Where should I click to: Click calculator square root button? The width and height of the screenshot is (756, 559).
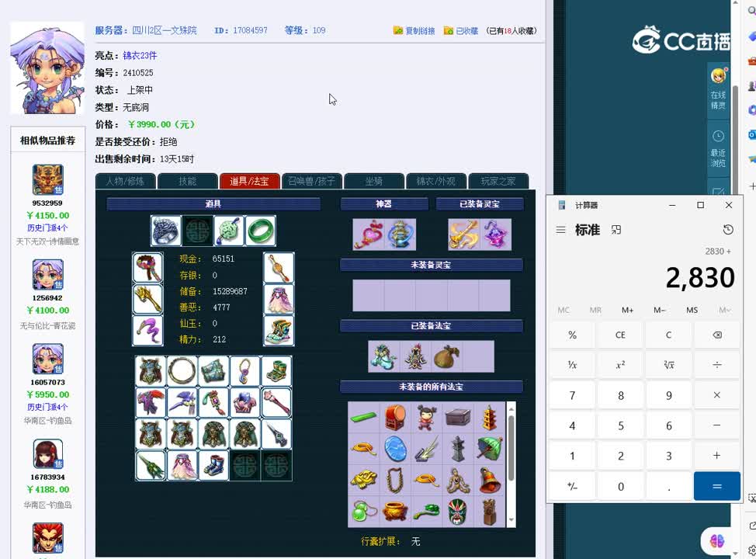pyautogui.click(x=669, y=365)
